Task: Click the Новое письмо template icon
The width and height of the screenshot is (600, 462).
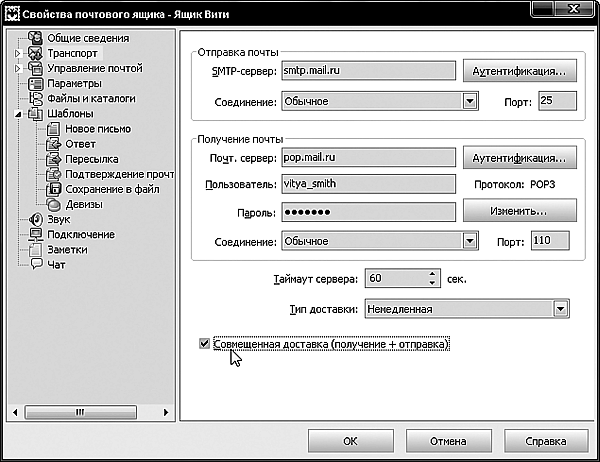Action: click(x=54, y=129)
